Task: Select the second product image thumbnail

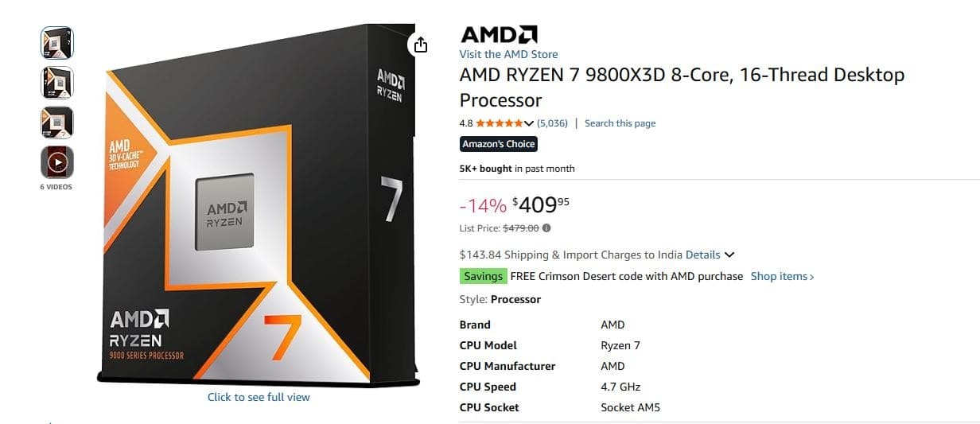Action: (57, 83)
